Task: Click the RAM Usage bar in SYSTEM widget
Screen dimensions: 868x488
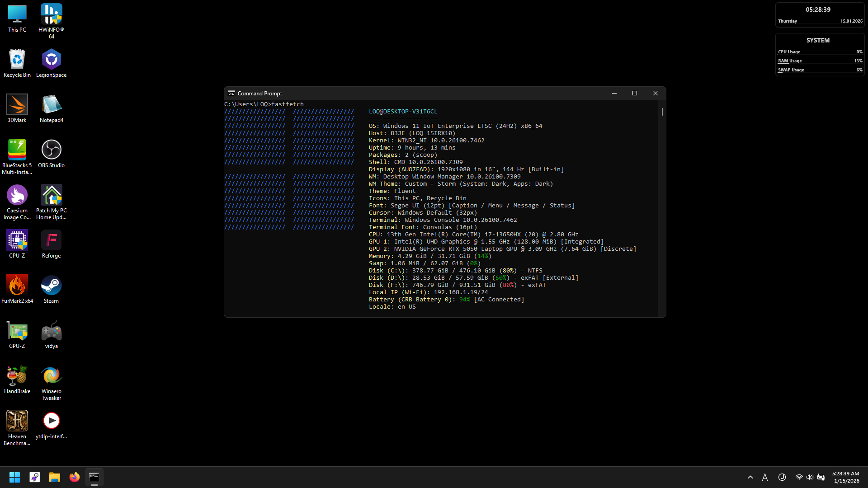Action: 820,64
